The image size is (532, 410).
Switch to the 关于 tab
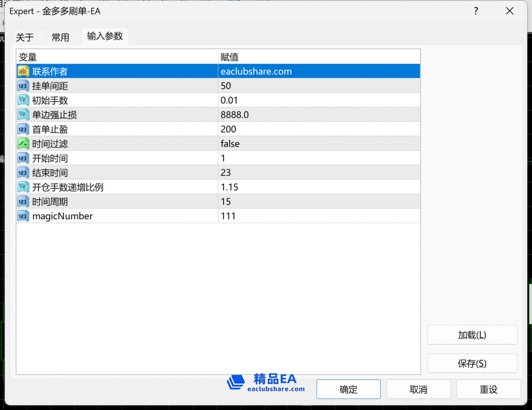[25, 37]
